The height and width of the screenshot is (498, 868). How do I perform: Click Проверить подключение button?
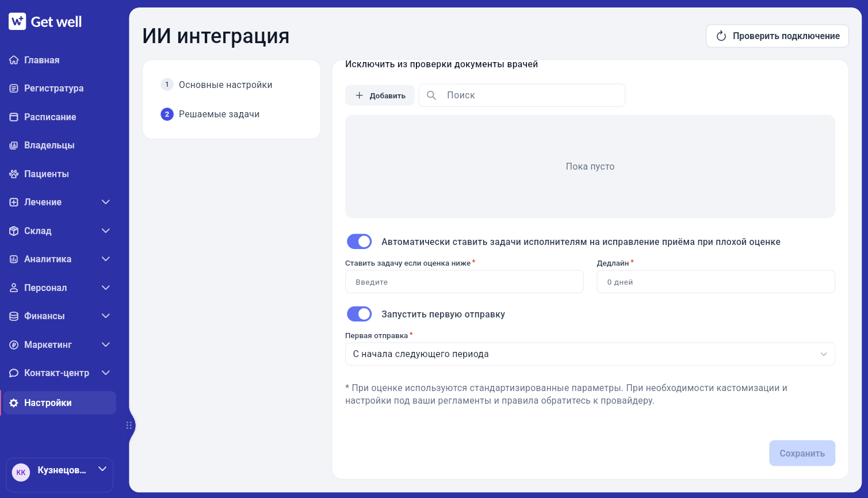[777, 36]
